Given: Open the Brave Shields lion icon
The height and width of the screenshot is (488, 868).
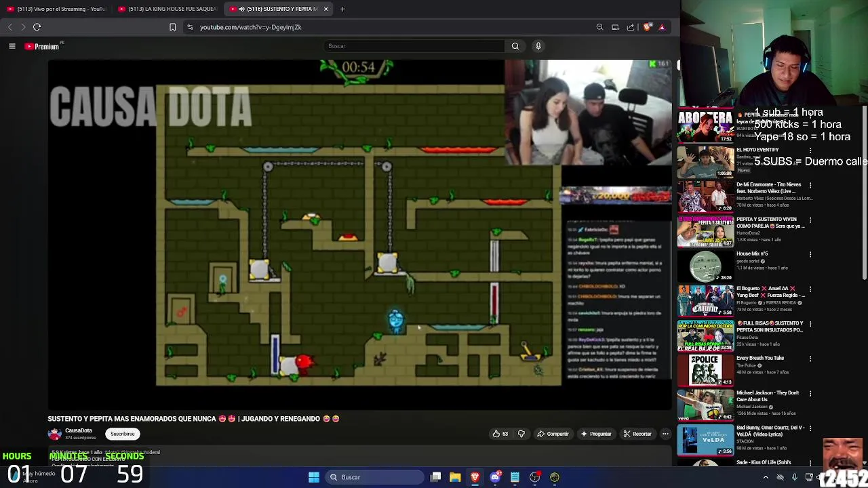Looking at the screenshot, I should (x=648, y=27).
